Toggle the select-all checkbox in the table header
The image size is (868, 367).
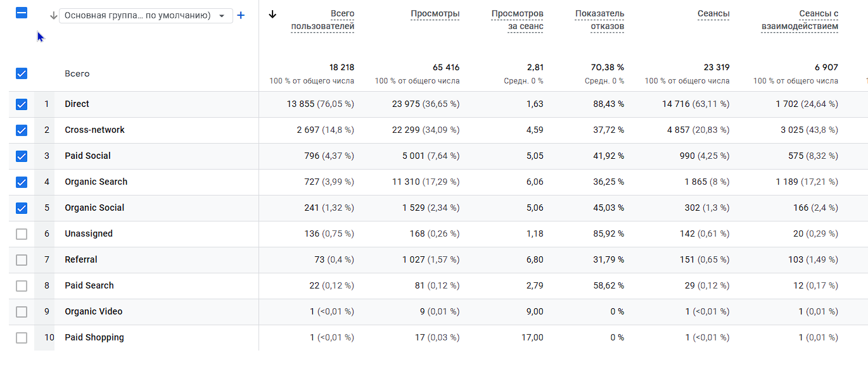(x=22, y=13)
